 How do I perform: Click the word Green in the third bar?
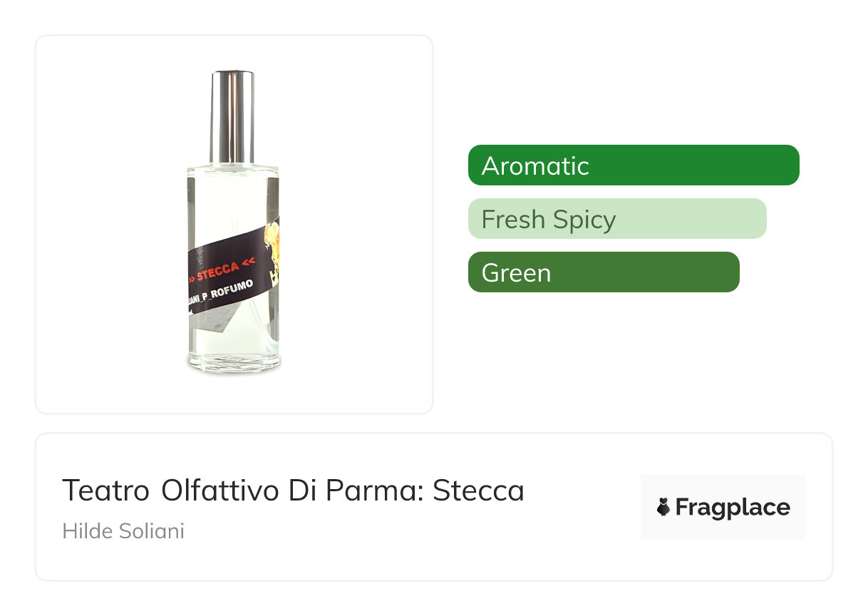[516, 272]
